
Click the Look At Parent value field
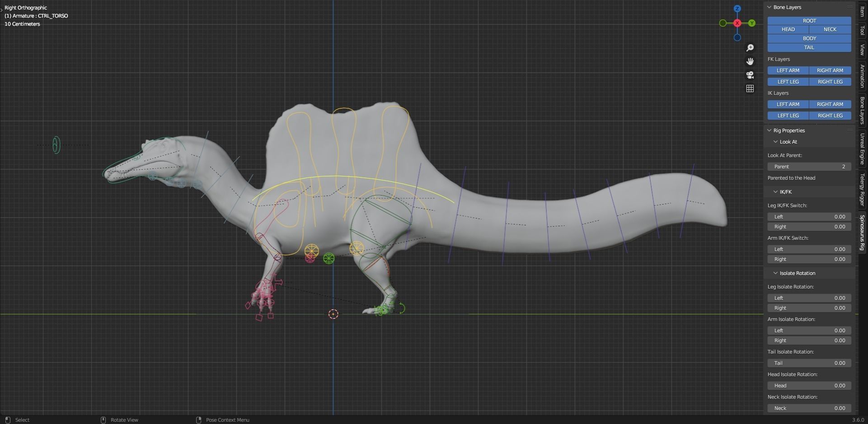point(809,167)
